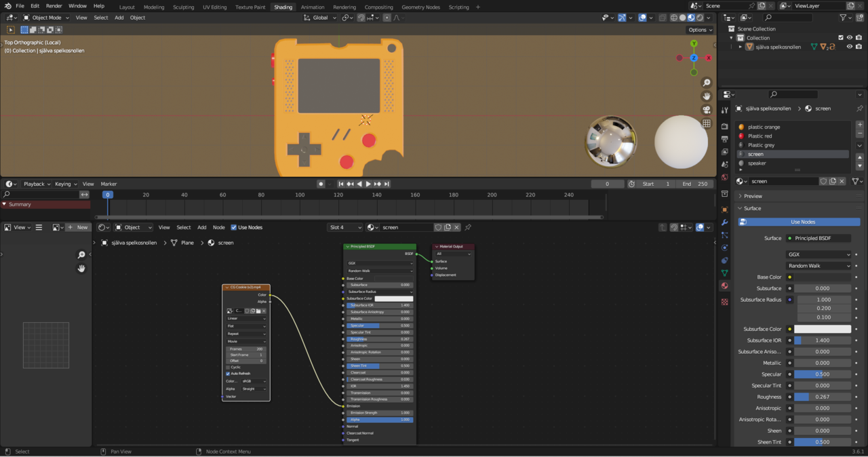This screenshot has height=457, width=868.
Task: Switch to the UV Editing workspace tab
Action: [214, 7]
